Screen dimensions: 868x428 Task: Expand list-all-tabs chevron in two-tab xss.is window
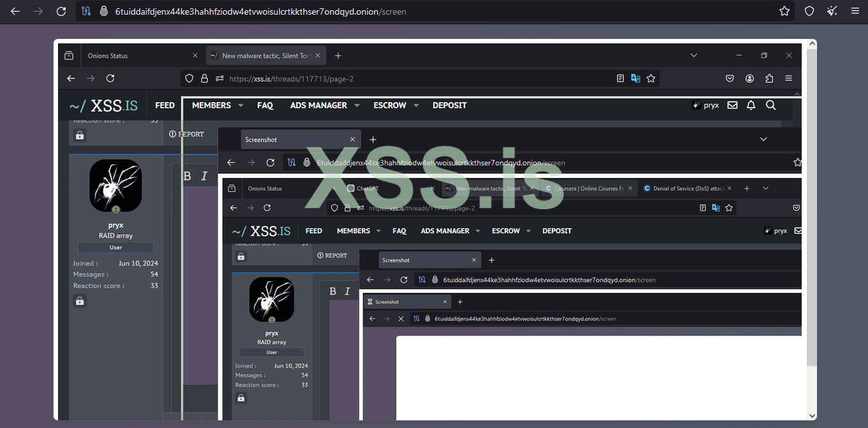pyautogui.click(x=694, y=55)
